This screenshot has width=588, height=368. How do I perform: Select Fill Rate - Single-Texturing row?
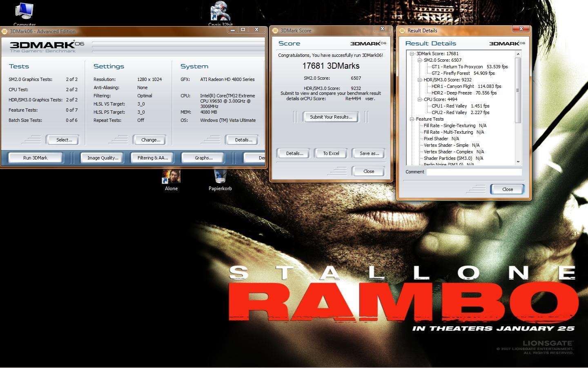point(455,126)
